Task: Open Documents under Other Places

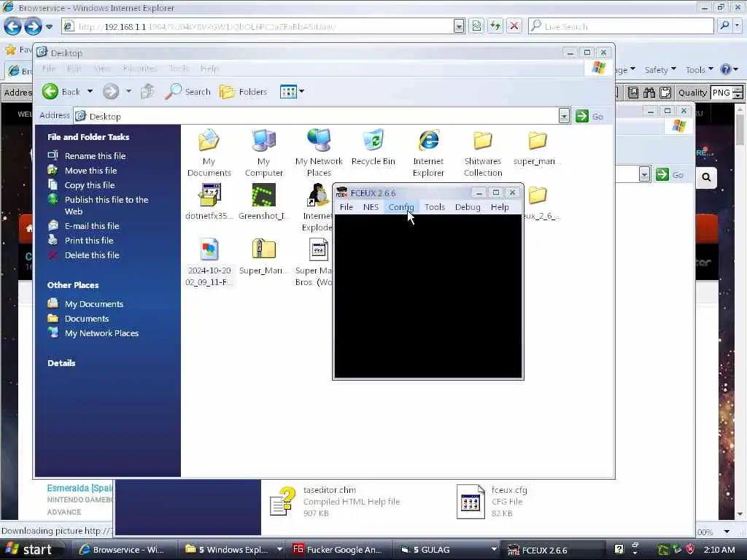Action: coord(87,319)
